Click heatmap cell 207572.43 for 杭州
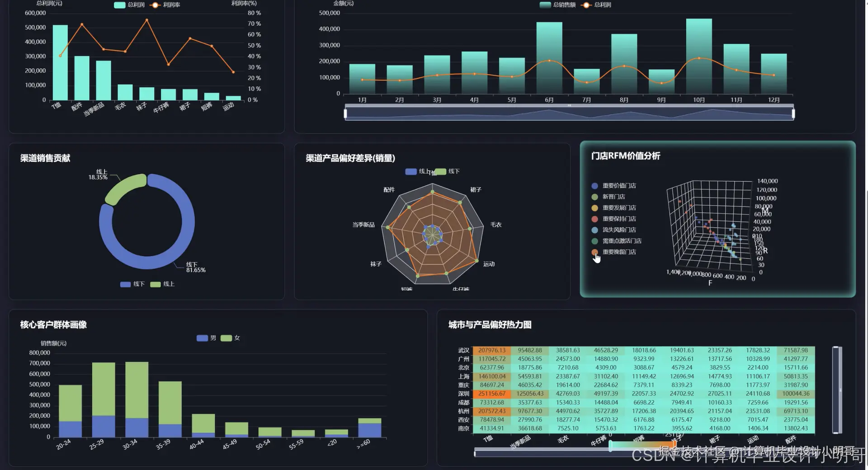 click(492, 411)
